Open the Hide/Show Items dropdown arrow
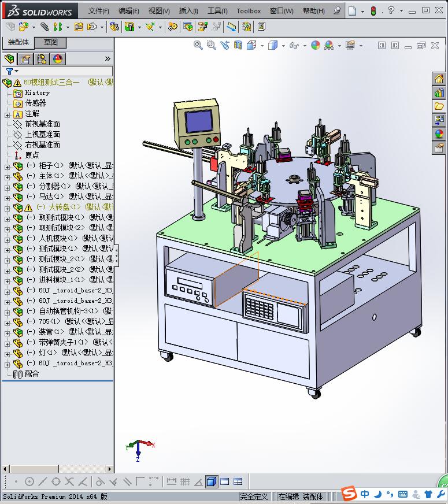Screen dimensions: 448x504 click(305, 46)
